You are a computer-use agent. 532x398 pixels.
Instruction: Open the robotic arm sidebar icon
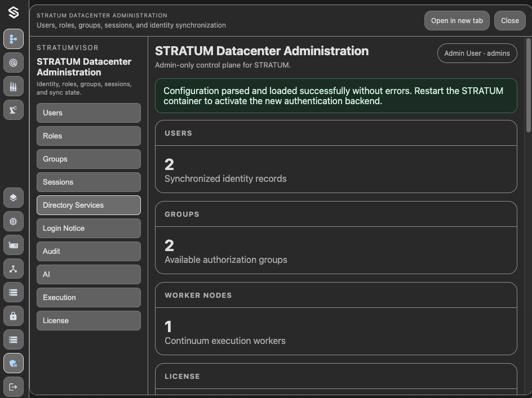tap(14, 110)
